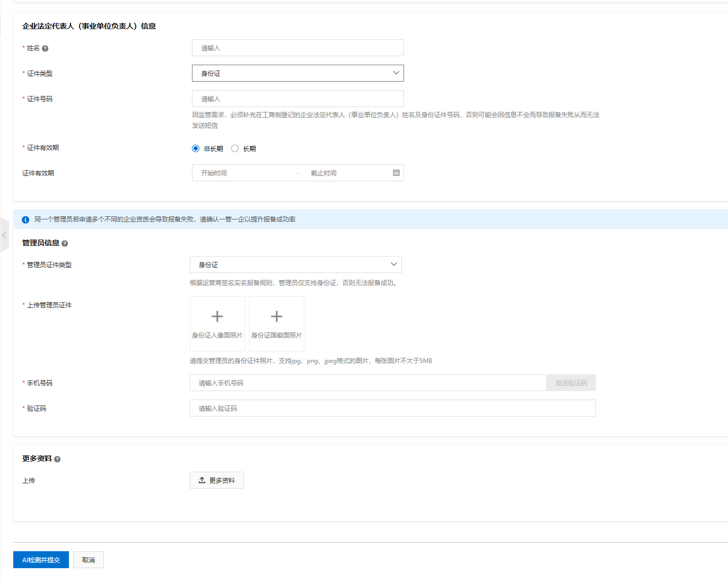This screenshot has height=583, width=728.
Task: Click the 请提交管理员的身份证件照片 hint text
Action: [311, 361]
